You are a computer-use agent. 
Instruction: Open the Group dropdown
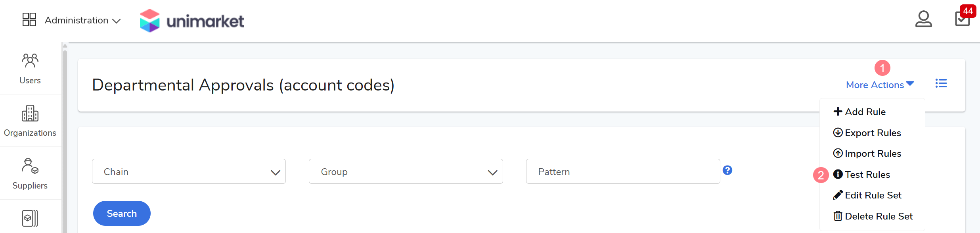(x=406, y=171)
